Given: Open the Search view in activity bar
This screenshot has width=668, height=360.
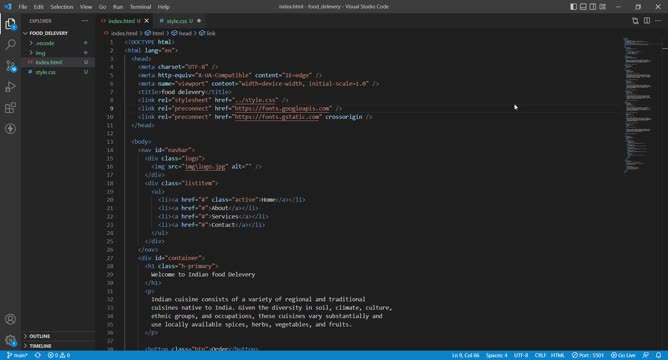Looking at the screenshot, I should click(x=10, y=45).
